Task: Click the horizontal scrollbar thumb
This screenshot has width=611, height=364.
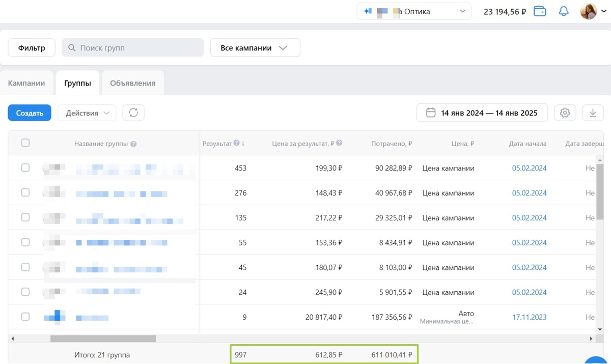Action: pos(103,339)
